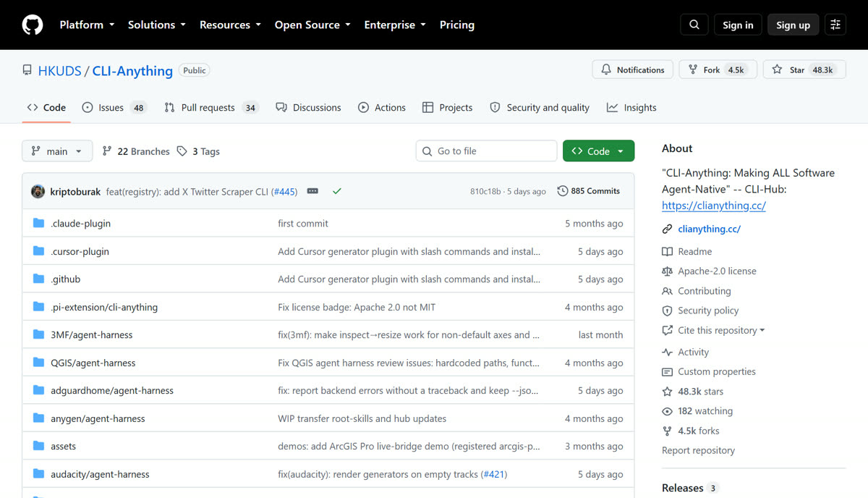The image size is (868, 498).
Task: Expand the Enterprise menu
Action: pyautogui.click(x=395, y=25)
